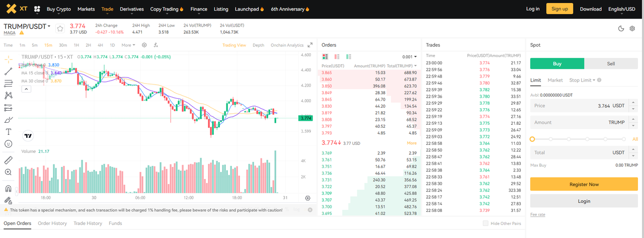Click the Sign up button

click(x=559, y=9)
